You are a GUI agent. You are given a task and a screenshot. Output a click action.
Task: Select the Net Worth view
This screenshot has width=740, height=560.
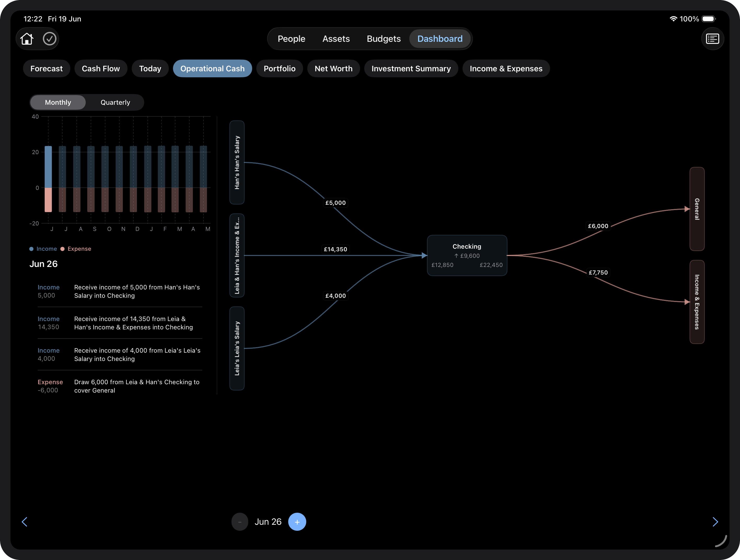click(x=333, y=68)
